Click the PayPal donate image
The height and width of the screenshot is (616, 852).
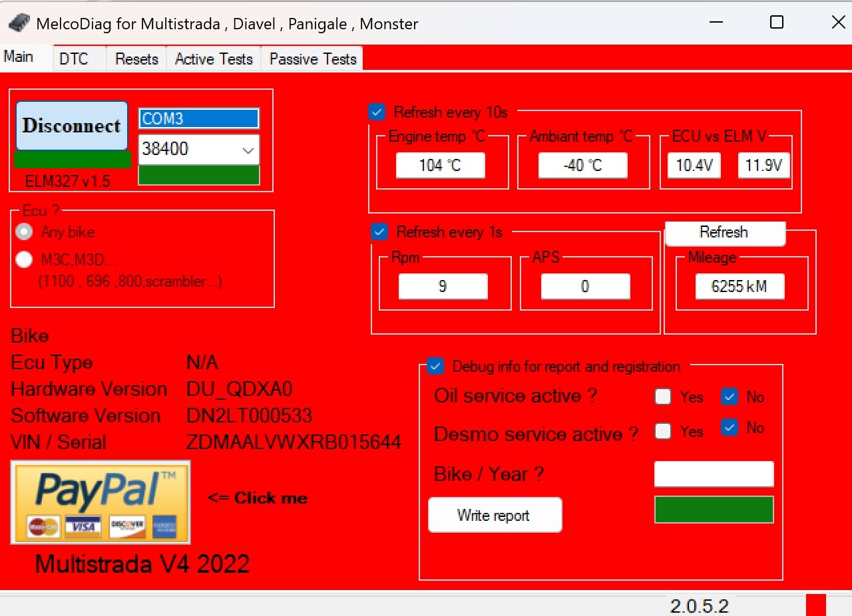101,502
